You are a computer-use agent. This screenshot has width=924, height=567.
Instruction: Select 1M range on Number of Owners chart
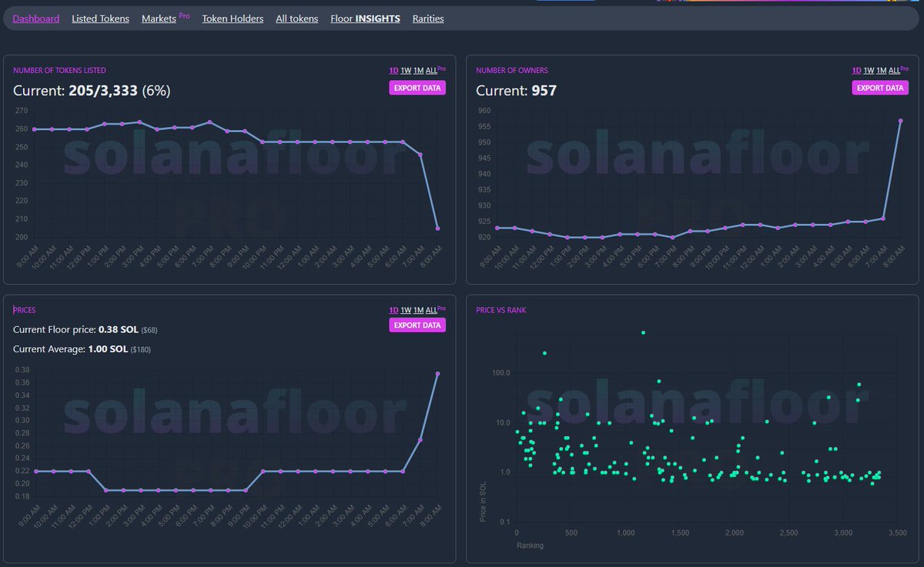[x=882, y=71]
